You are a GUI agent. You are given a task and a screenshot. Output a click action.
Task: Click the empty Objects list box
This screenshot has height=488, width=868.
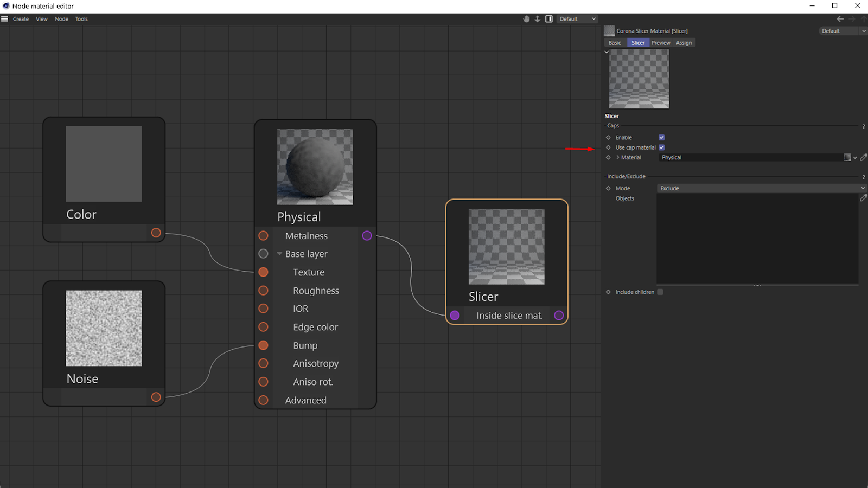(x=757, y=239)
